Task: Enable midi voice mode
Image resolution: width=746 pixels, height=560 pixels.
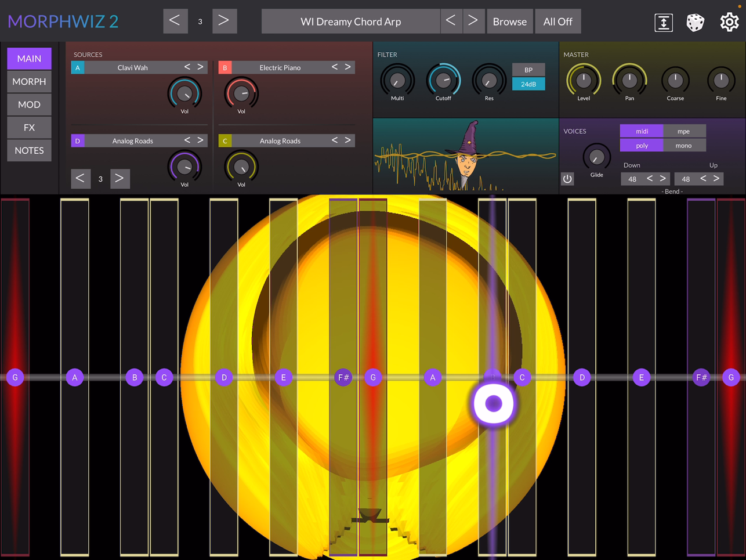Action: pyautogui.click(x=642, y=131)
